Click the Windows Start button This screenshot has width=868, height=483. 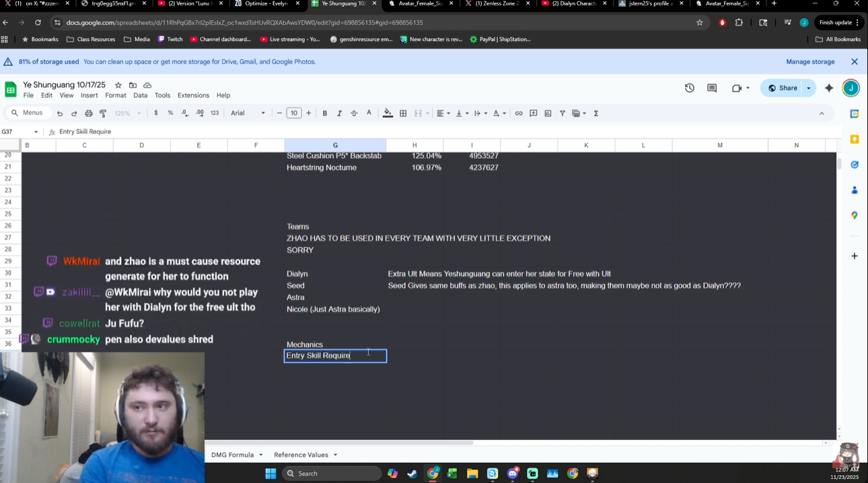(x=270, y=474)
